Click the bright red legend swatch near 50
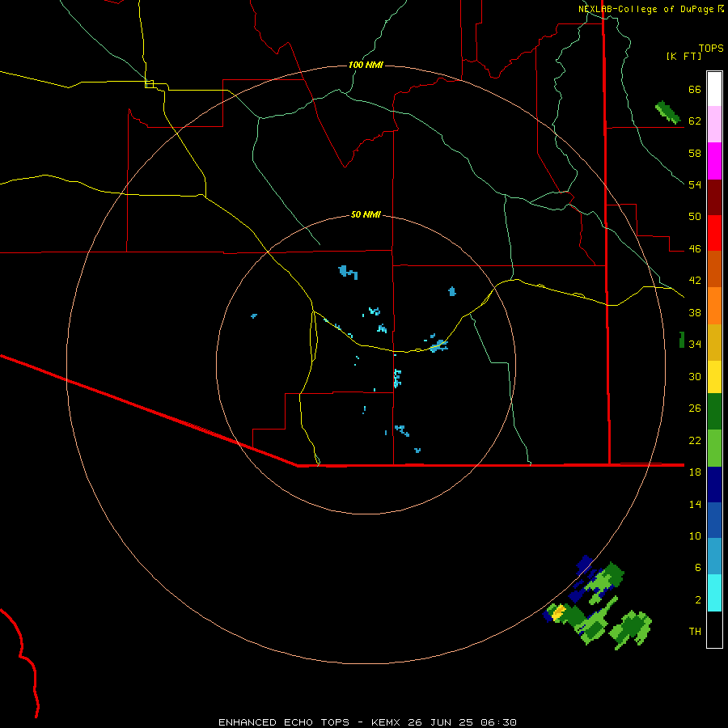 coord(714,233)
